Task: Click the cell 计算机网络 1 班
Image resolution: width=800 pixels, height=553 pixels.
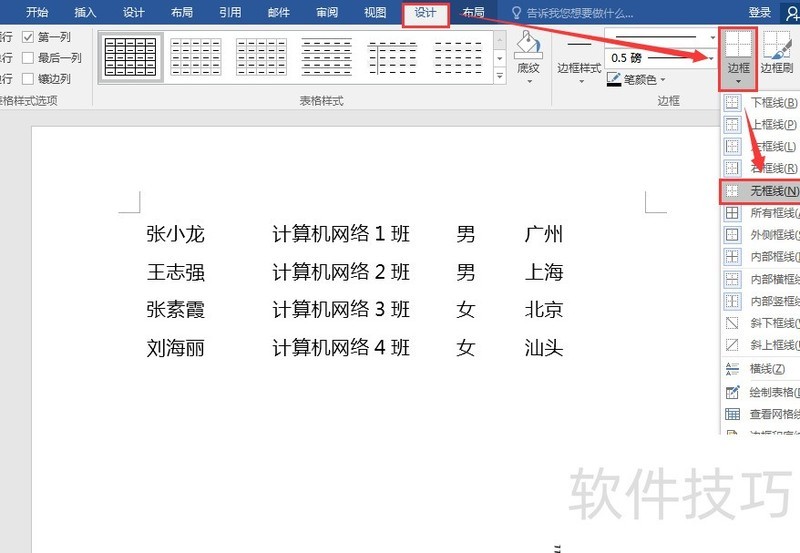Action: pyautogui.click(x=341, y=234)
